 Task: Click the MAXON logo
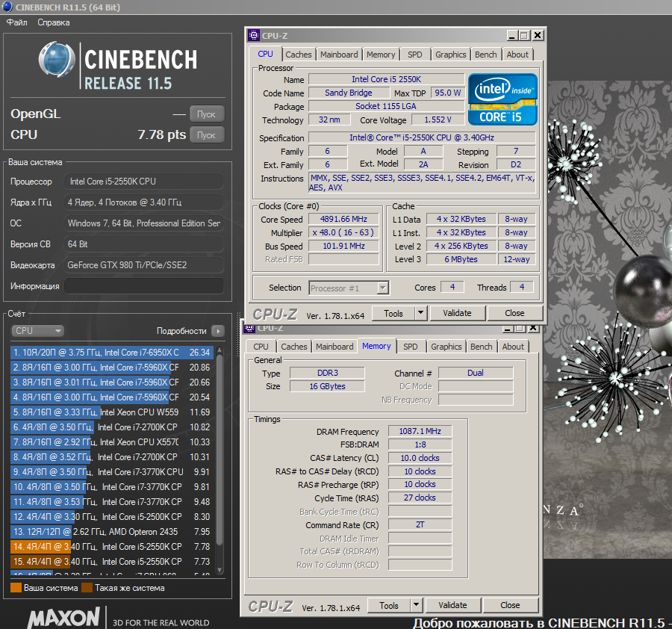[x=64, y=618]
